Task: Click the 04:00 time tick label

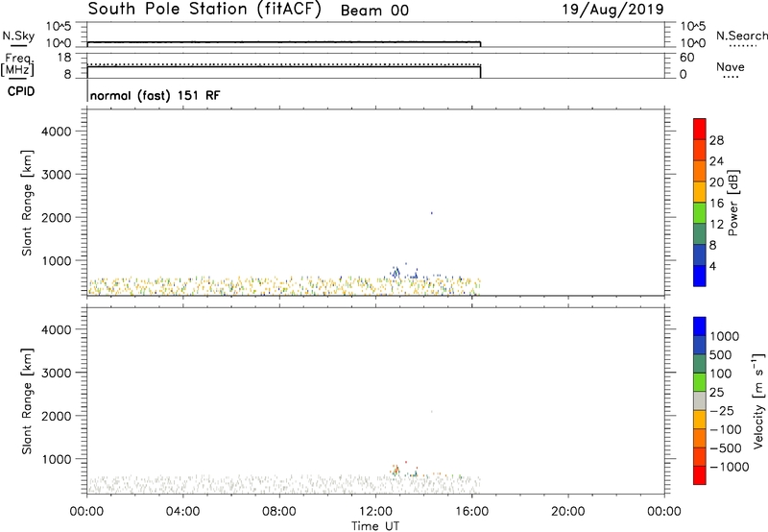Action: pyautogui.click(x=182, y=512)
